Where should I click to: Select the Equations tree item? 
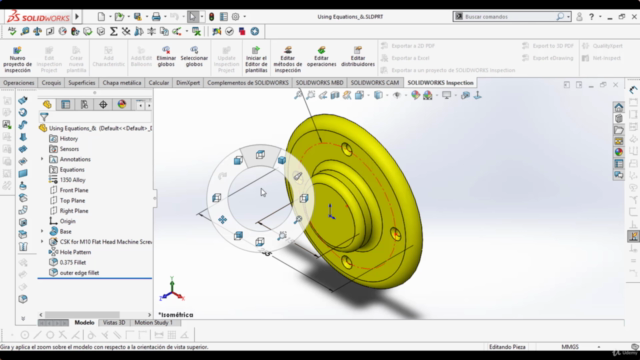coord(67,169)
